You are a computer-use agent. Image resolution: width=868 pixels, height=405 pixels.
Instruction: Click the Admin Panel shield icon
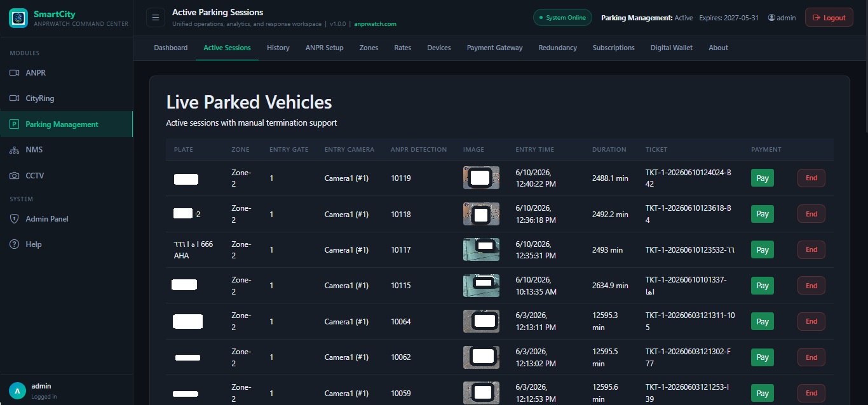pyautogui.click(x=14, y=219)
